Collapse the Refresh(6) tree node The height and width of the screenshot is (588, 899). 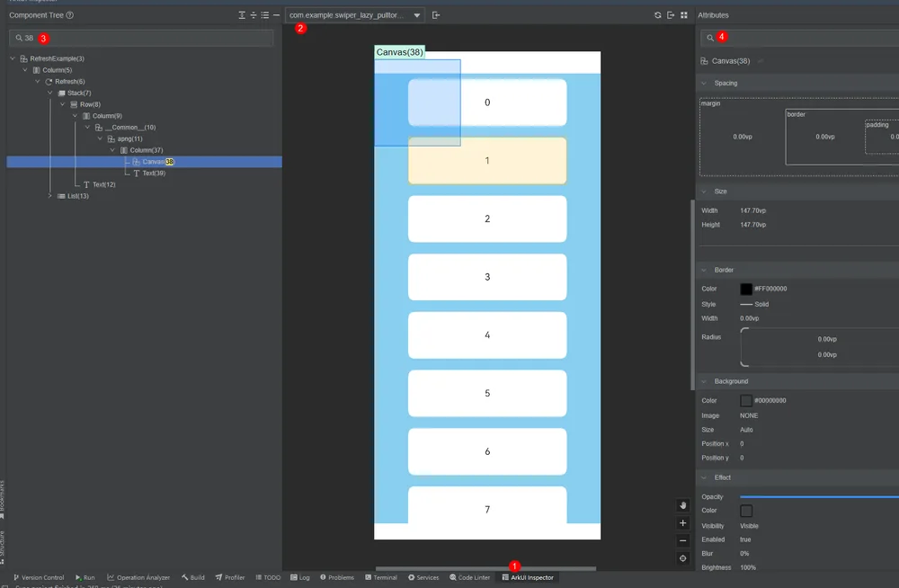point(37,82)
